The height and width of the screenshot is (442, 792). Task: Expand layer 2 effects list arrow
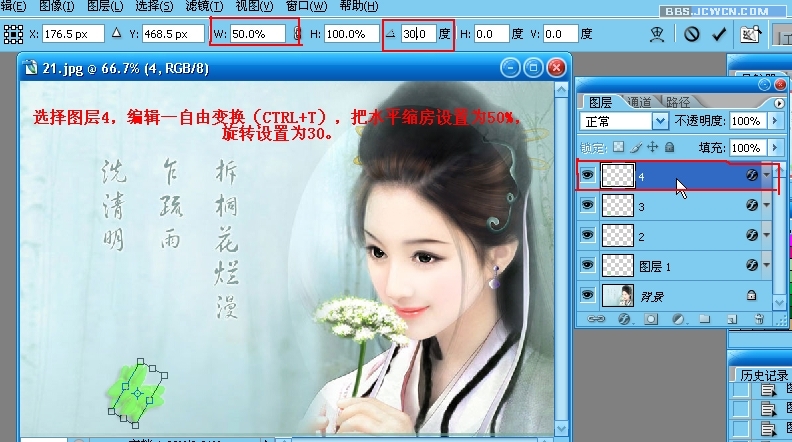(767, 235)
